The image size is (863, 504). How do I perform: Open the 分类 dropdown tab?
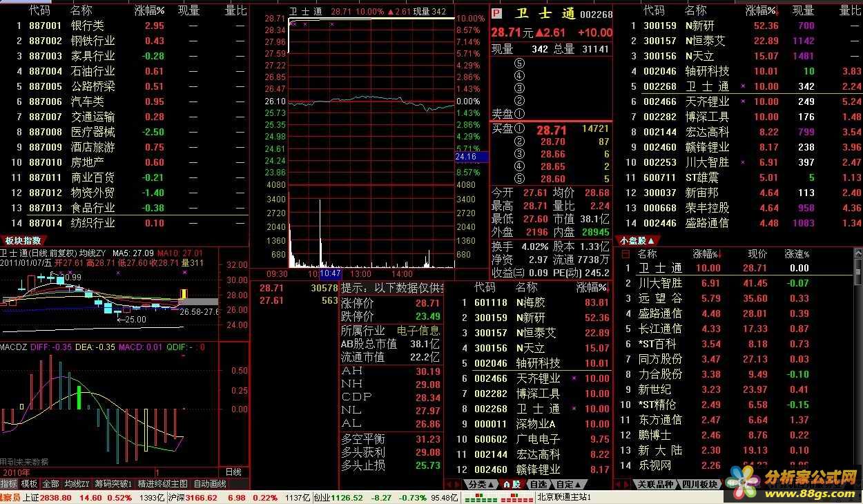[480, 484]
